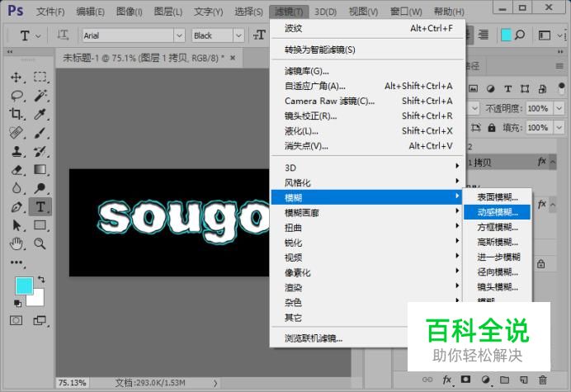Select the History Brush tool
Viewport: 571px width, 392px height.
(40, 151)
